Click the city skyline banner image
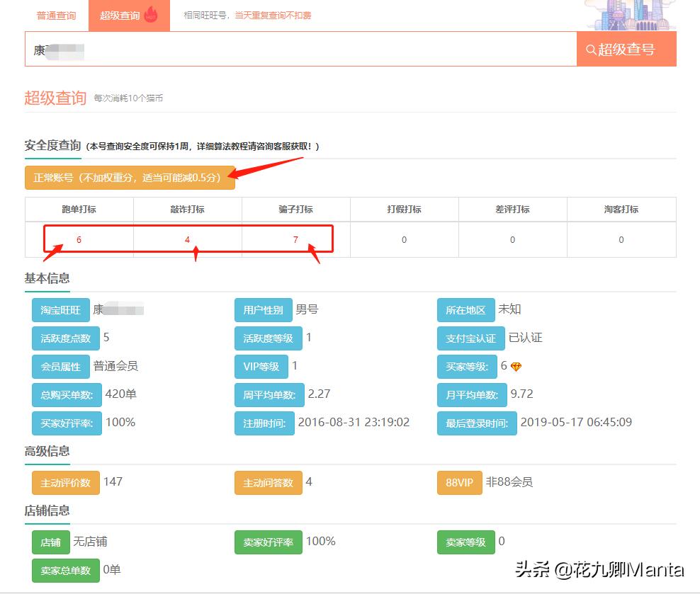700x594 pixels. (x=631, y=15)
